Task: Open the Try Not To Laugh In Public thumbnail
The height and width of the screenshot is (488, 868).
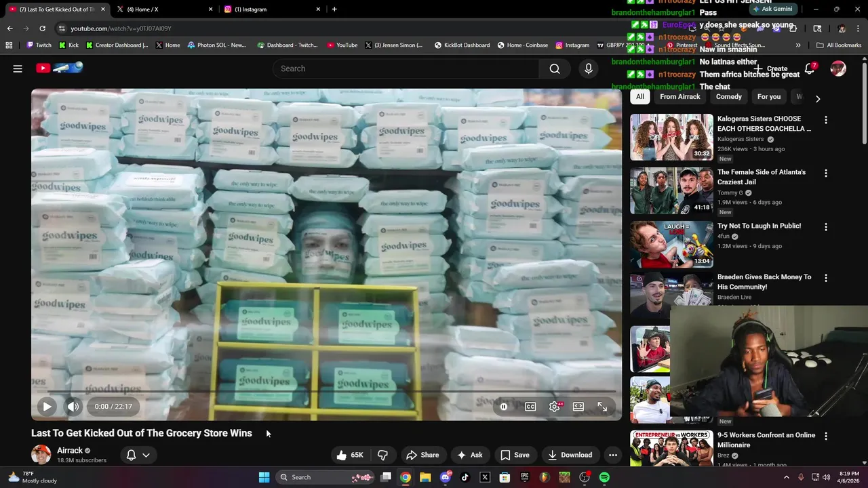Action: point(671,244)
